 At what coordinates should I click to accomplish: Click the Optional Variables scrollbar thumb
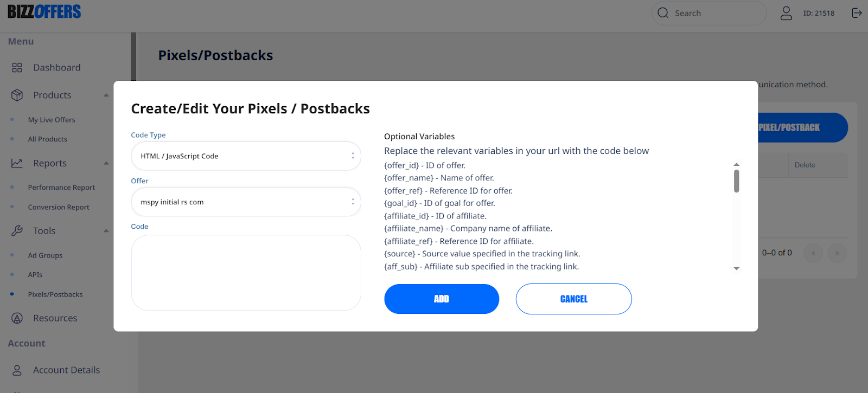[x=736, y=181]
